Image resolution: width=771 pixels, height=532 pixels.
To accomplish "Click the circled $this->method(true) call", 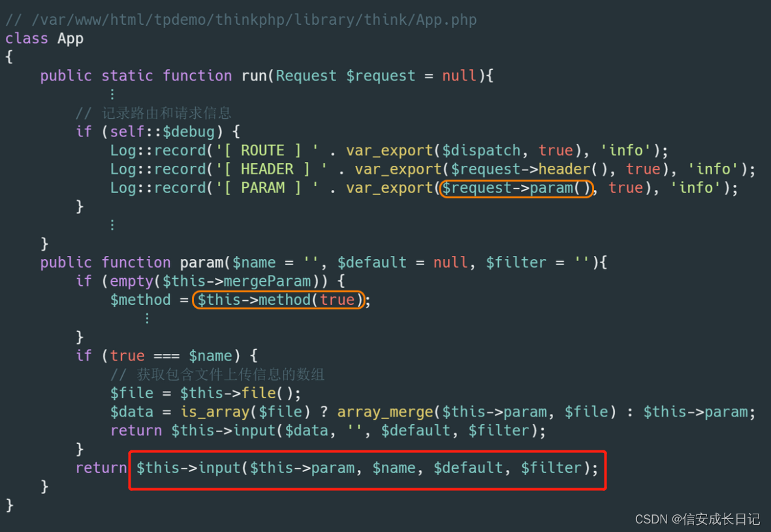I will [279, 300].
